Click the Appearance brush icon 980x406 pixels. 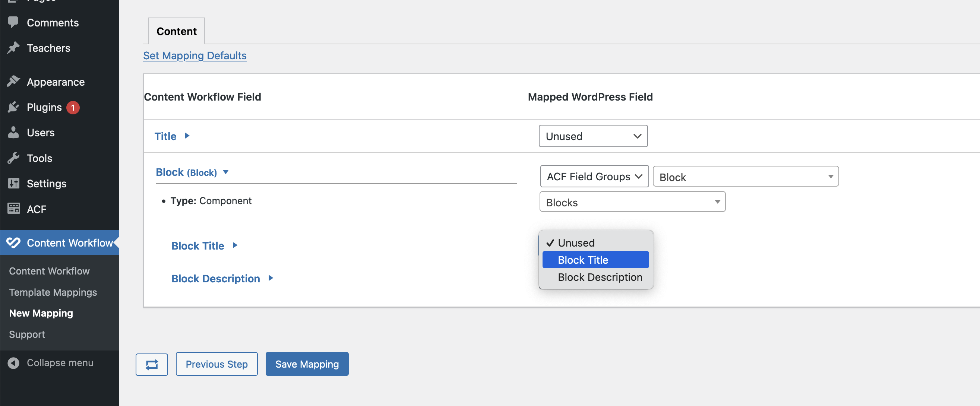[x=14, y=81]
